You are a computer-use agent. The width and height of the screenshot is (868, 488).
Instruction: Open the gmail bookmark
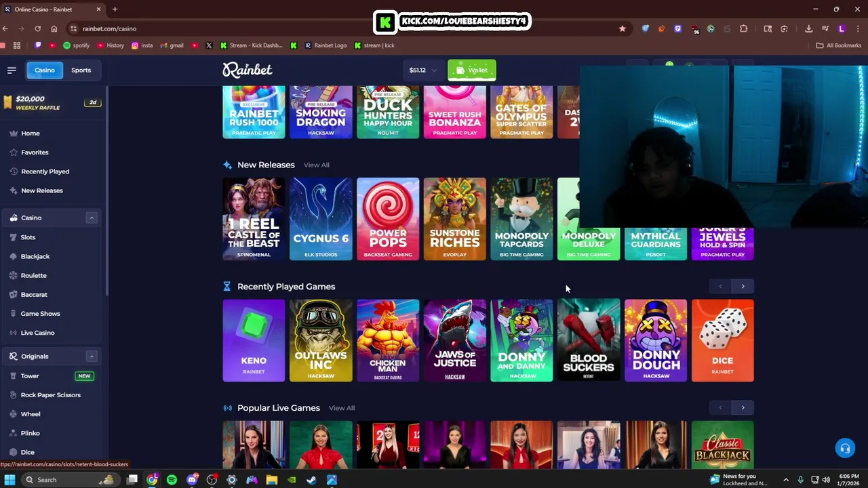pos(172,45)
